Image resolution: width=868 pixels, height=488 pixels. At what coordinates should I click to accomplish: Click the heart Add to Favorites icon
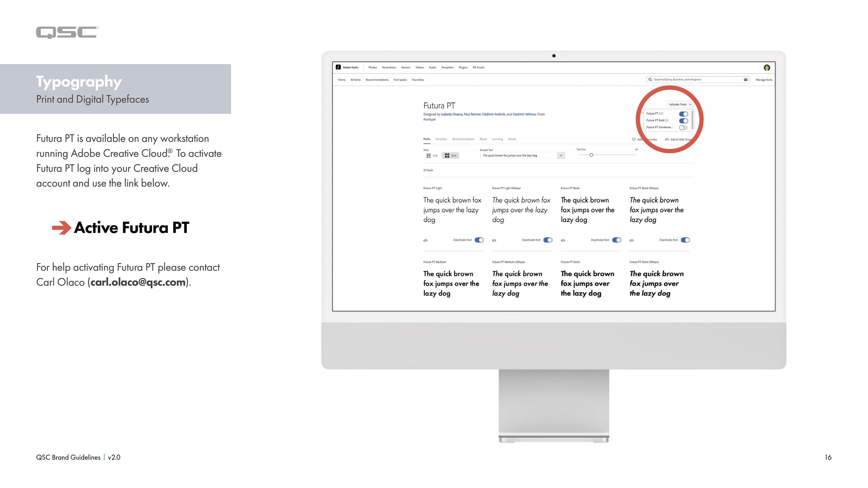[x=634, y=139]
